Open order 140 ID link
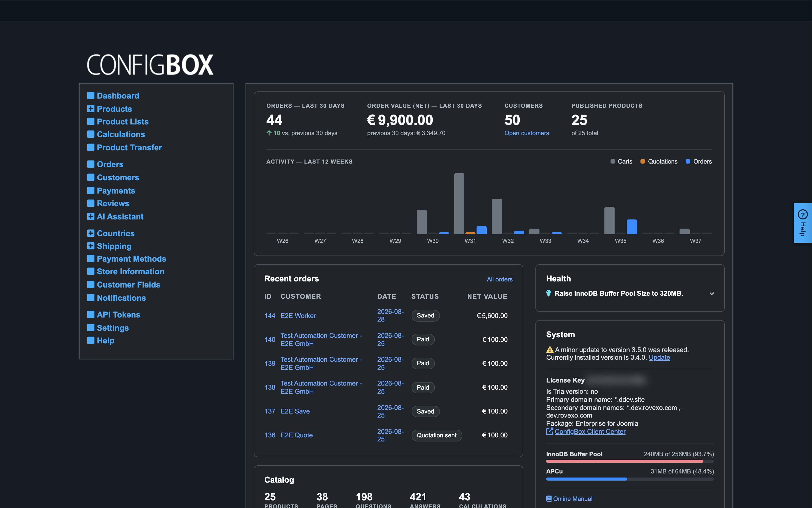 (270, 340)
